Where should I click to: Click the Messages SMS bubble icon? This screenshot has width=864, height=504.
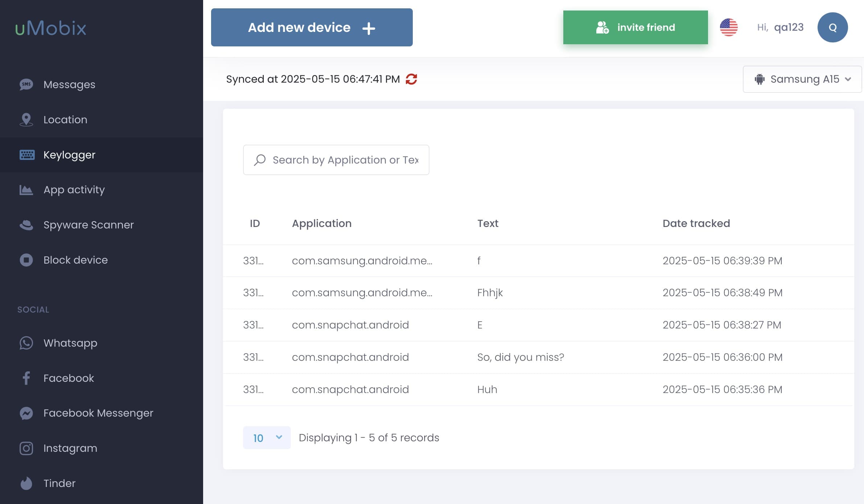pyautogui.click(x=26, y=84)
